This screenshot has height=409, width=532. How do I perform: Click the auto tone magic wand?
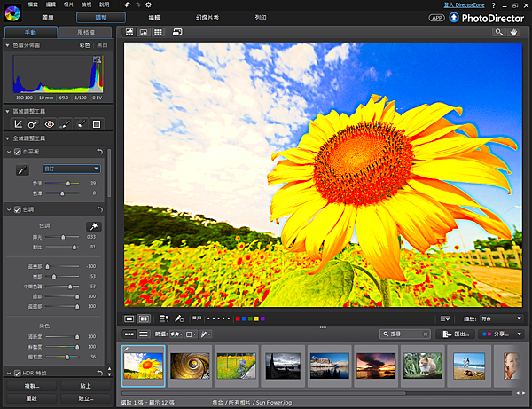coord(93,226)
